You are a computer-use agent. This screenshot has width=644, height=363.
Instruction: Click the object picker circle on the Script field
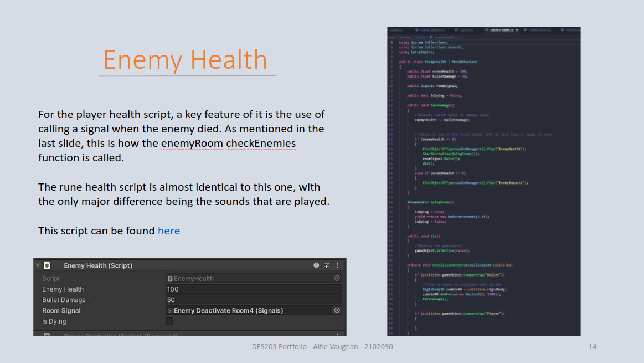click(x=337, y=278)
